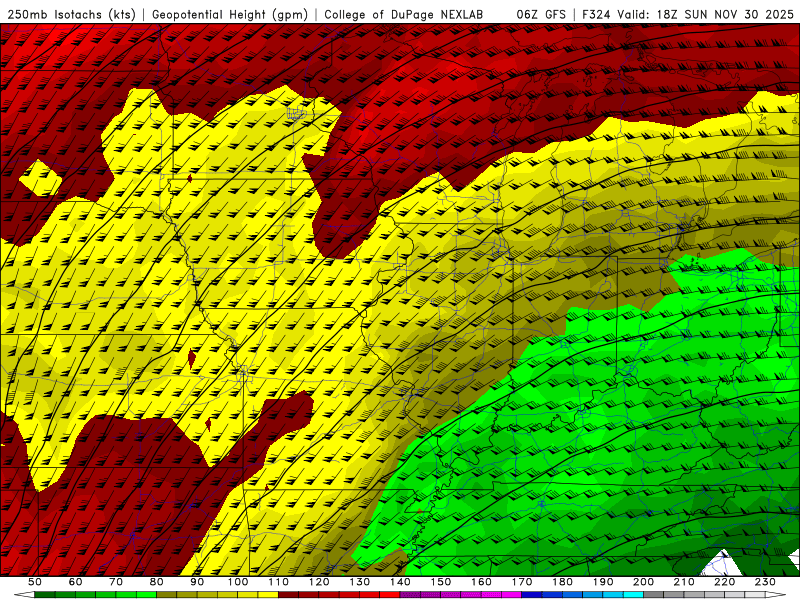800x600 pixels.
Task: Click the 120 kt label on color scale
Action: pos(319,582)
